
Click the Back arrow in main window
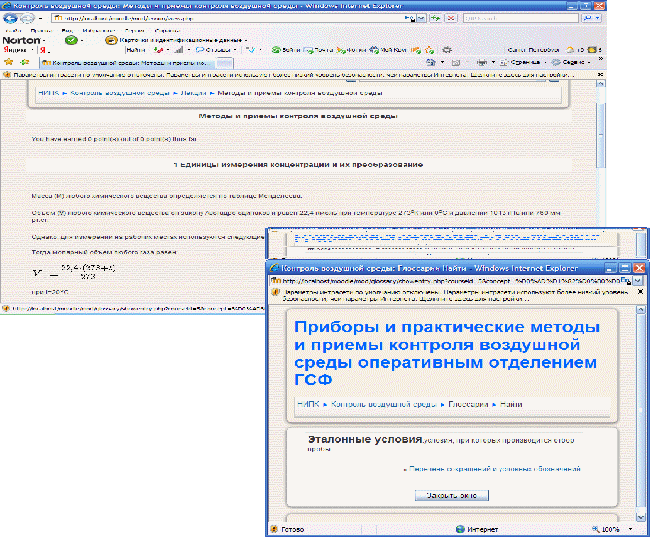point(10,19)
